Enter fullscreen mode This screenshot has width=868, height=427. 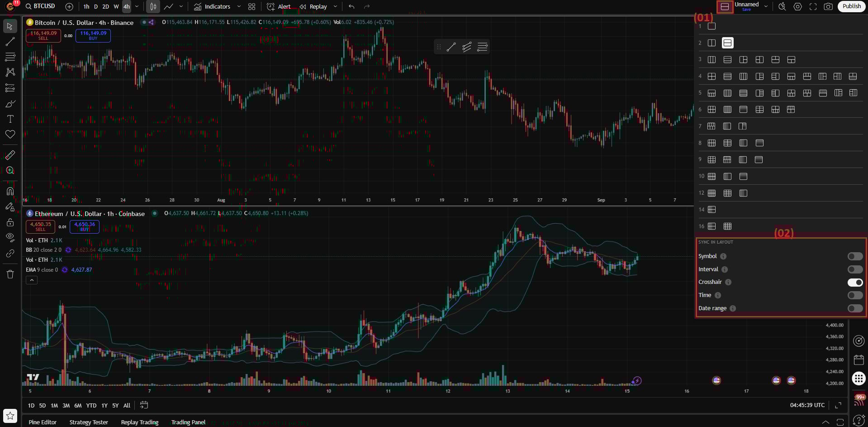(813, 7)
